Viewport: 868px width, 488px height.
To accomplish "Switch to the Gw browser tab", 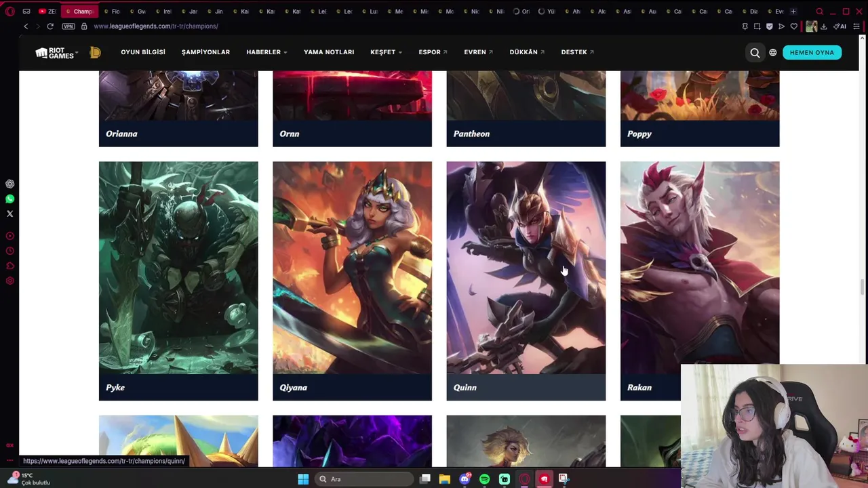I will point(138,12).
